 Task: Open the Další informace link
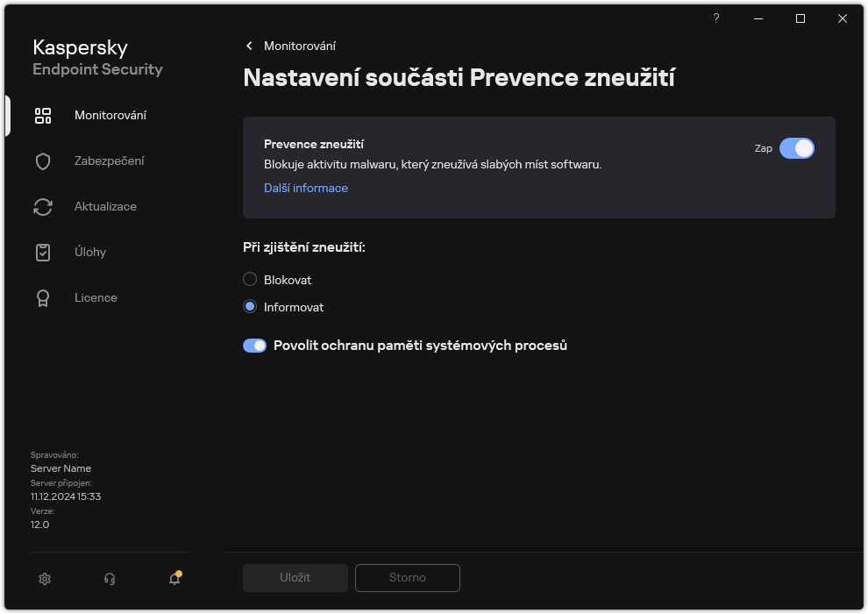(x=305, y=188)
